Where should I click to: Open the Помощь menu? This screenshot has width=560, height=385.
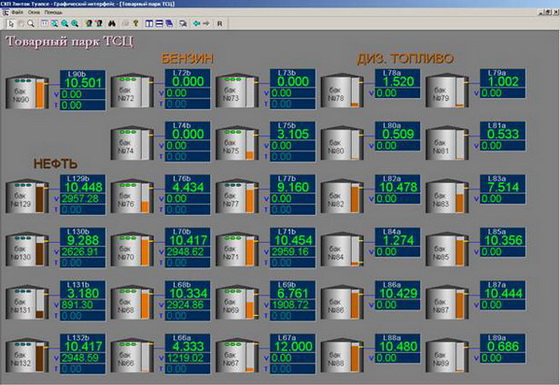pyautogui.click(x=54, y=12)
